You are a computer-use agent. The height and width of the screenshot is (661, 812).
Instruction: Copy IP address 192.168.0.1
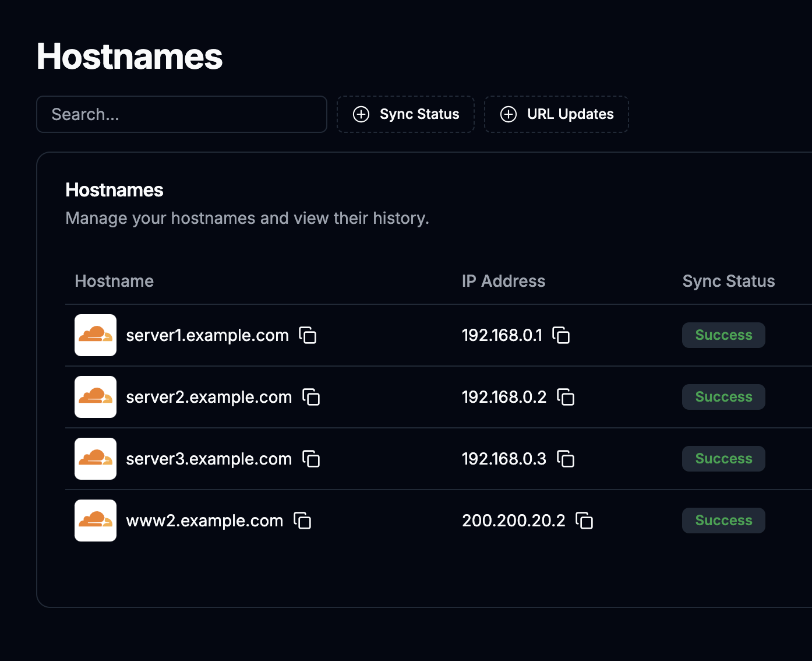tap(561, 335)
